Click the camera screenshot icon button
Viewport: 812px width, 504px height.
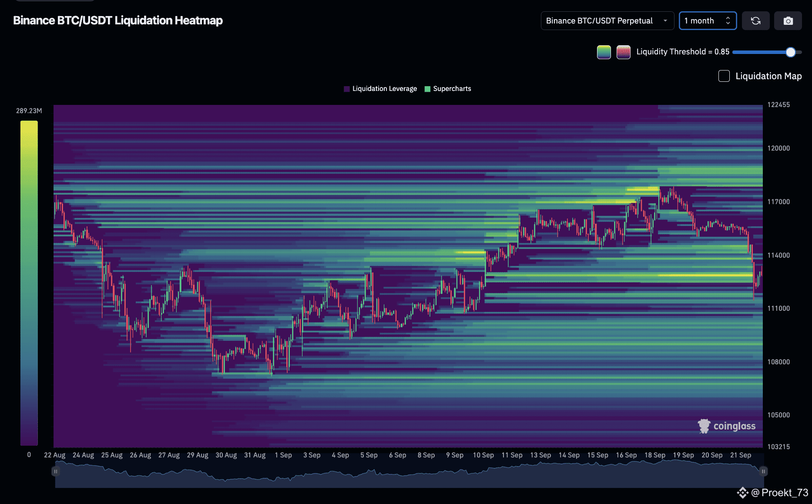[x=788, y=21]
